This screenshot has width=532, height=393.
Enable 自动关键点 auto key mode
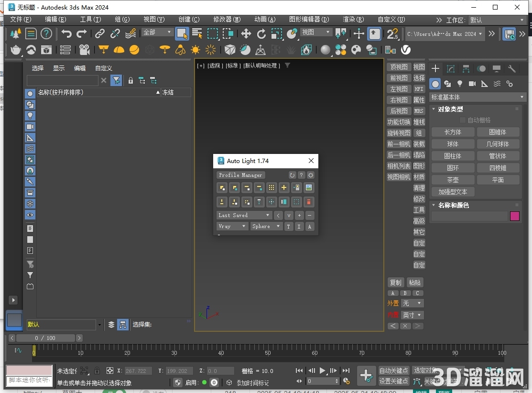[393, 370]
